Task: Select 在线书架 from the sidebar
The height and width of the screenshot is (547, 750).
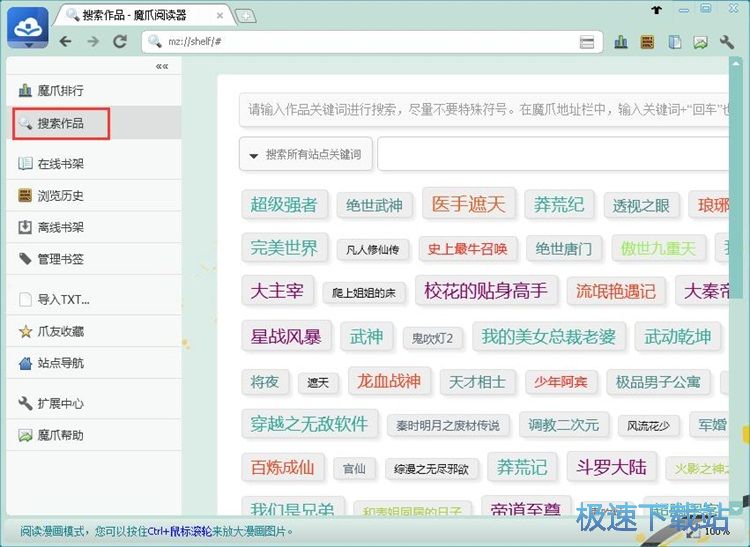Action: [x=60, y=164]
